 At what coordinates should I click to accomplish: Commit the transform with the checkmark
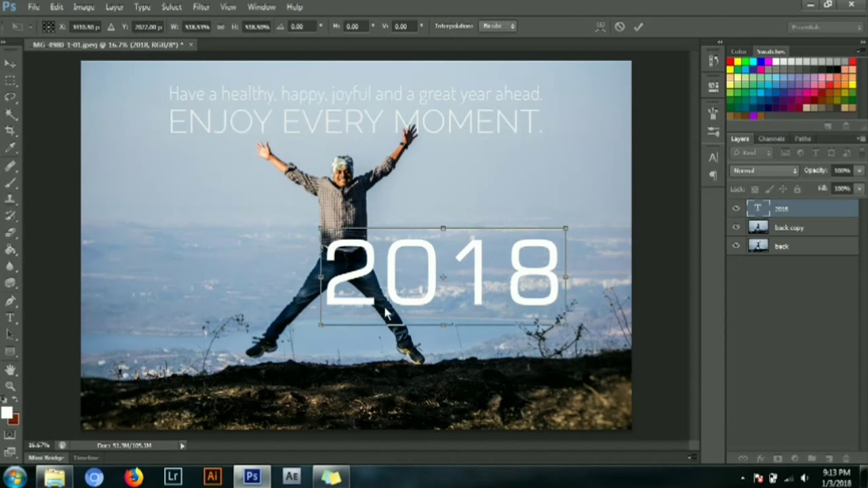638,26
